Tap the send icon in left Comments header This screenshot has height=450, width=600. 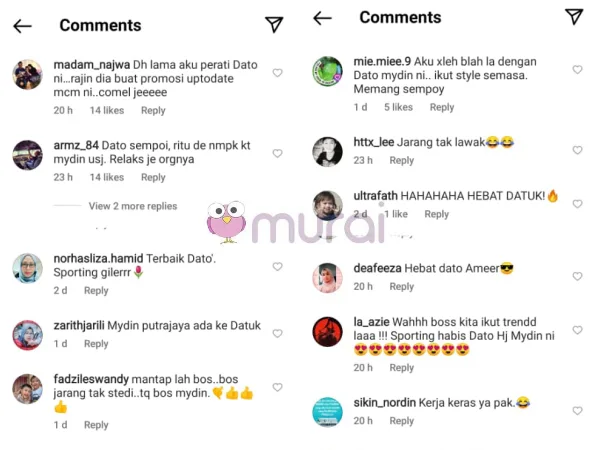pos(274,24)
